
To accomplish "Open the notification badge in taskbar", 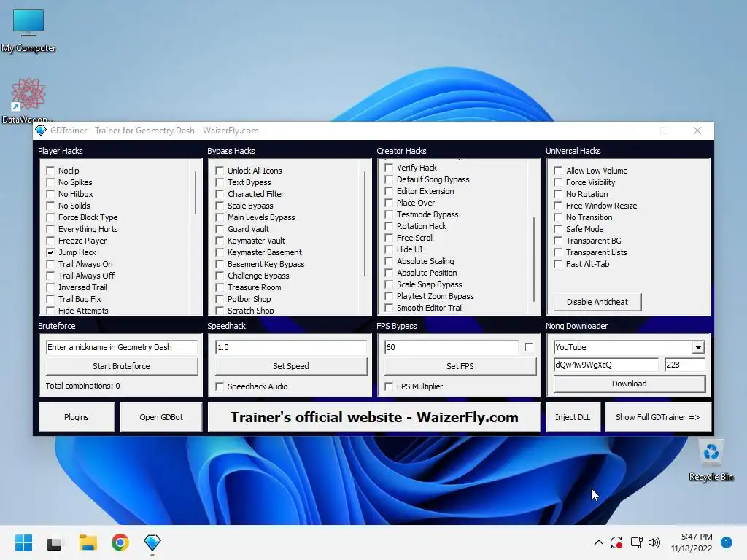I will (x=726, y=542).
